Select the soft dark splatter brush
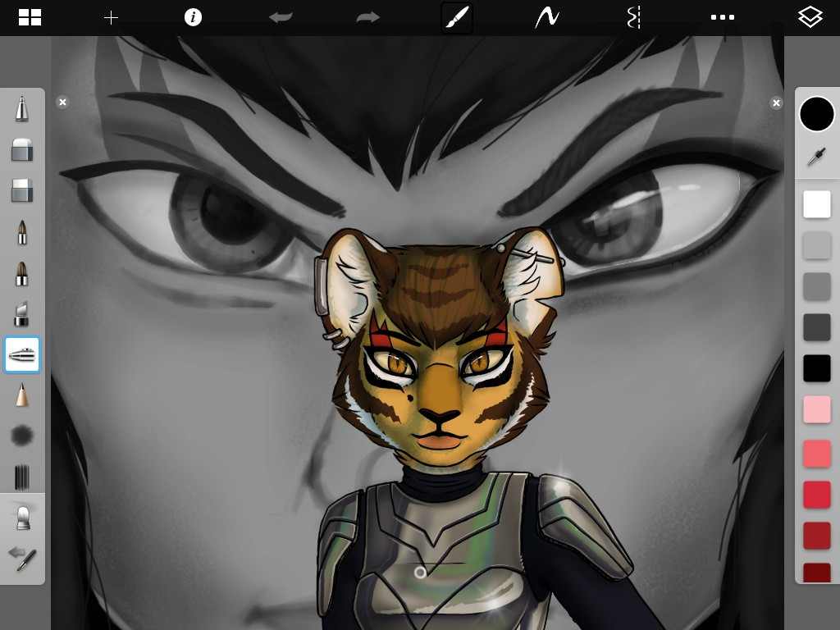 (x=22, y=436)
